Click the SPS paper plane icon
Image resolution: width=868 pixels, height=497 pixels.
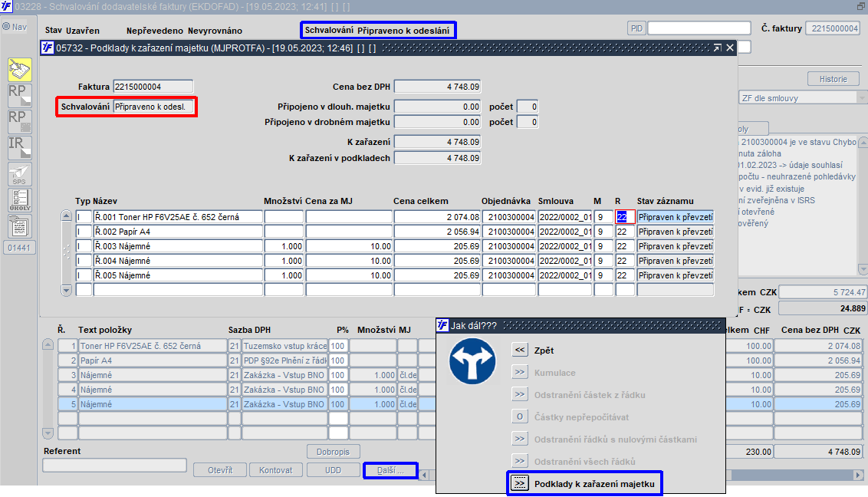pyautogui.click(x=19, y=173)
